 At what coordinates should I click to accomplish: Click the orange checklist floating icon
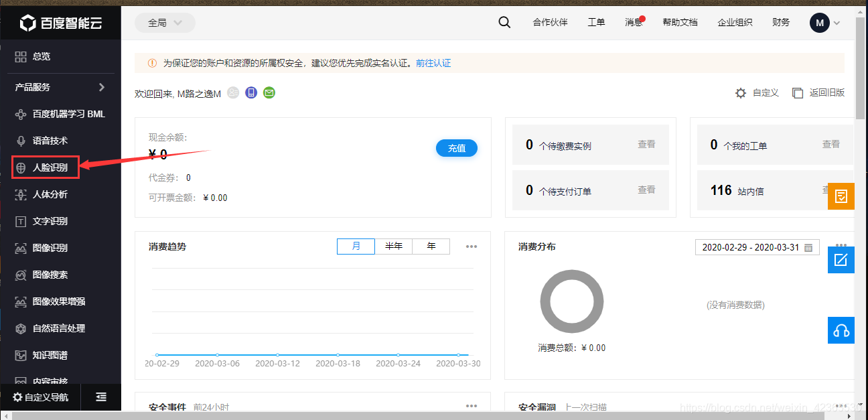coord(841,196)
